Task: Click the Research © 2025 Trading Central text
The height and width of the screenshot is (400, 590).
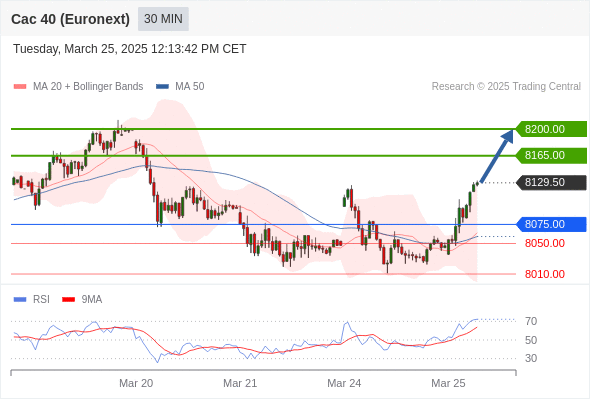Action: coord(506,87)
